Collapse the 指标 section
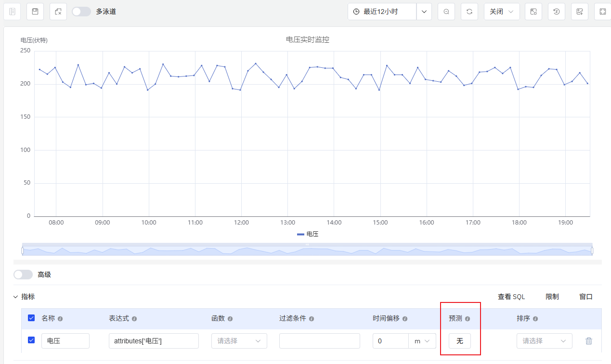This screenshot has height=364, width=611. pos(15,297)
